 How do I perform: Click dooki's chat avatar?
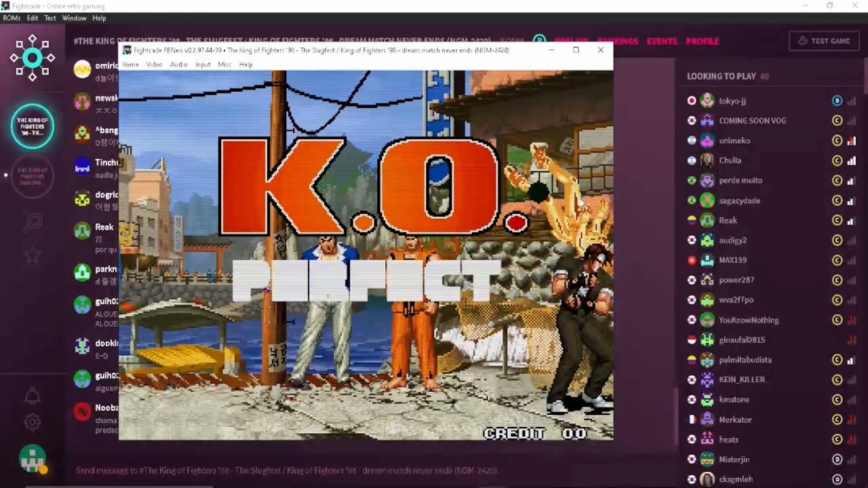click(x=82, y=346)
